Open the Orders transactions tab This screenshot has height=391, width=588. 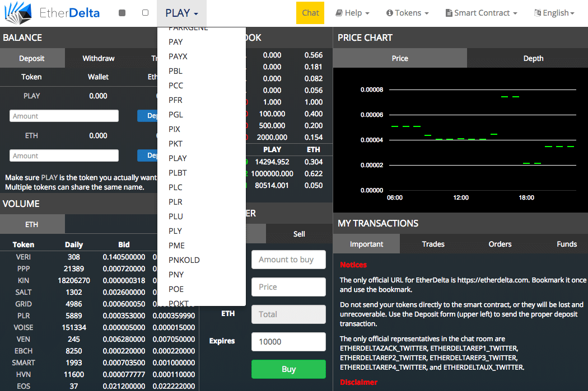pyautogui.click(x=500, y=244)
